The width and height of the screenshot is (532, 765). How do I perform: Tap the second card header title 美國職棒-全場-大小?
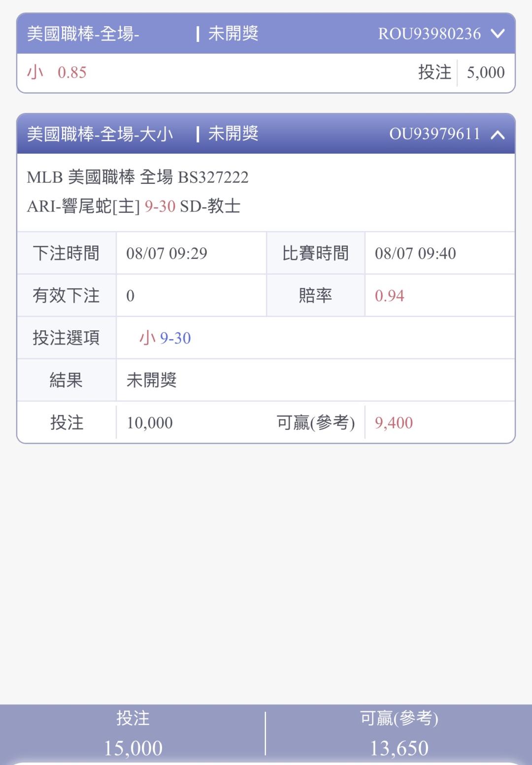tap(100, 134)
